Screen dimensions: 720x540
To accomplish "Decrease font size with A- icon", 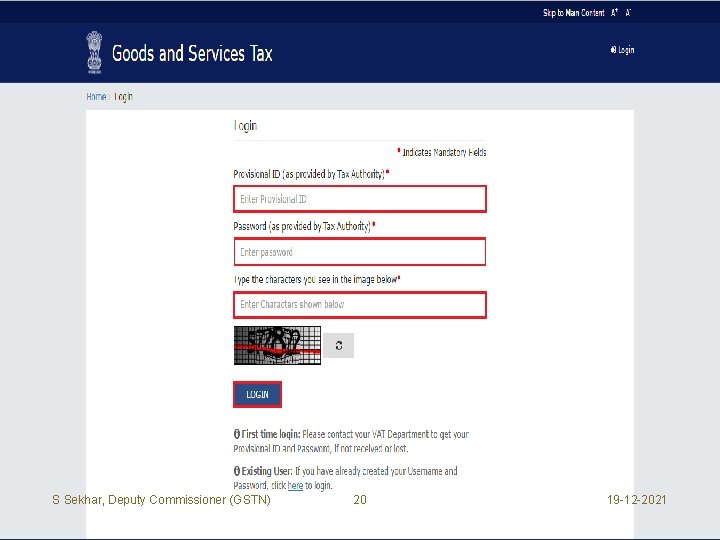I will [x=628, y=13].
